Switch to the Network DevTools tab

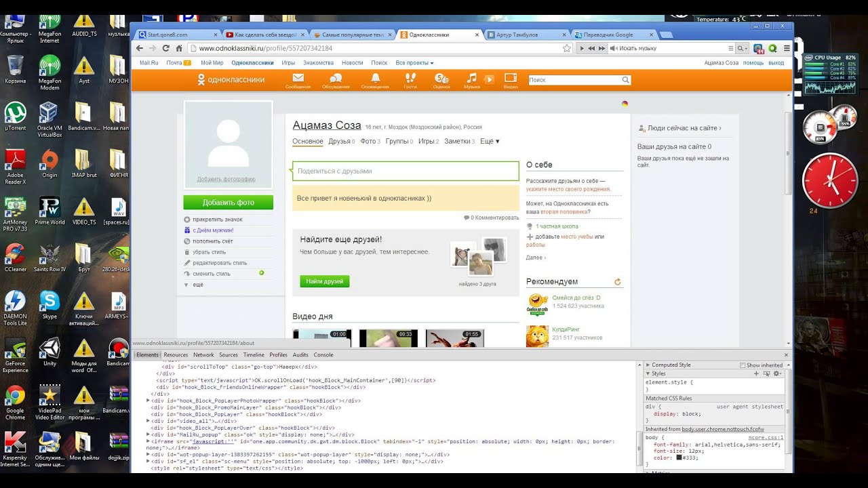click(203, 354)
